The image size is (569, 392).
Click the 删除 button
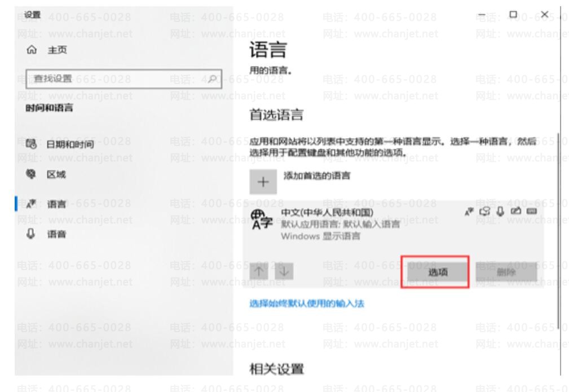[x=506, y=272]
